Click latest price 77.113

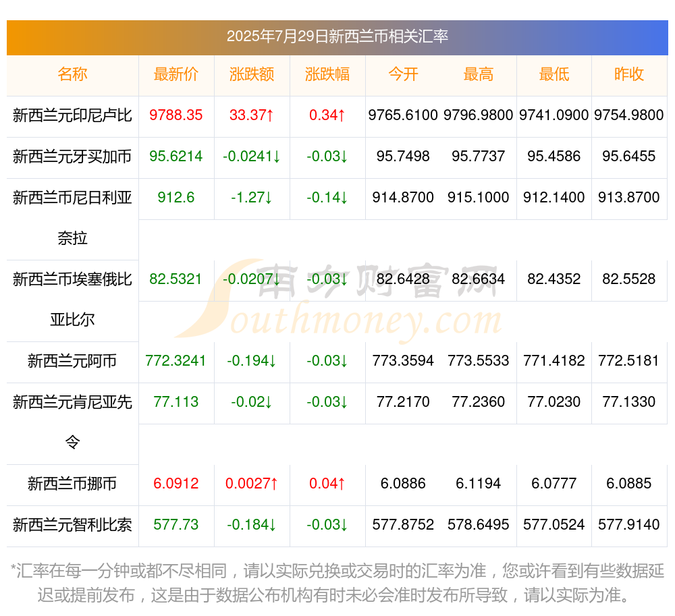tap(176, 401)
